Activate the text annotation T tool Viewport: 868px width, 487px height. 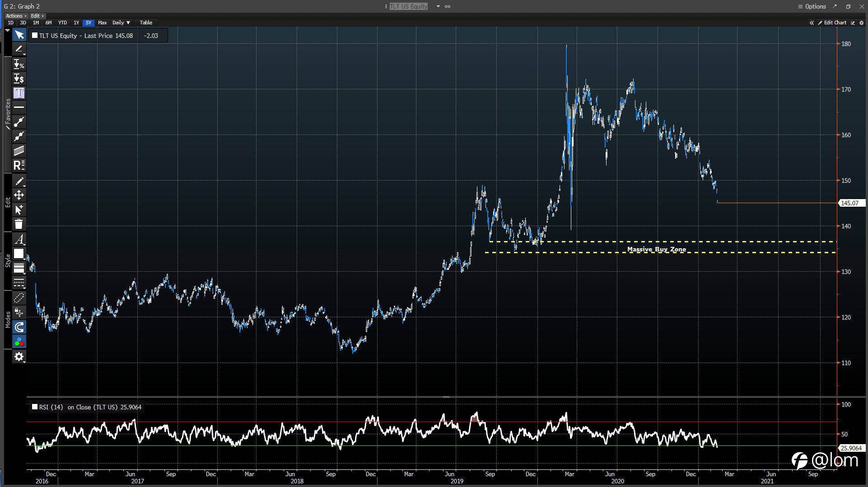tap(19, 93)
